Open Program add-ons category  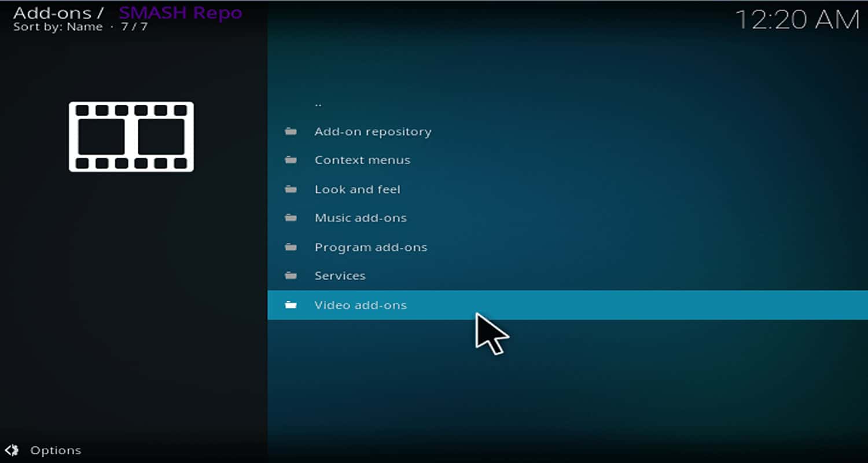click(x=567, y=247)
